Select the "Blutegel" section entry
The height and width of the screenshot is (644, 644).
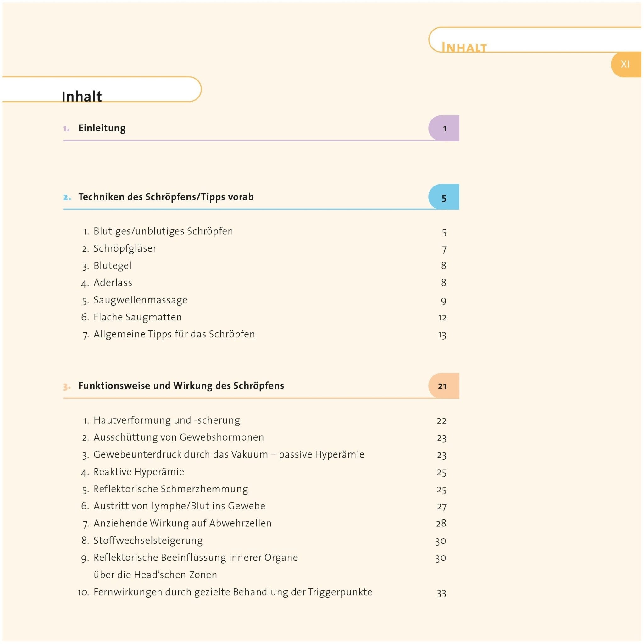(x=112, y=266)
